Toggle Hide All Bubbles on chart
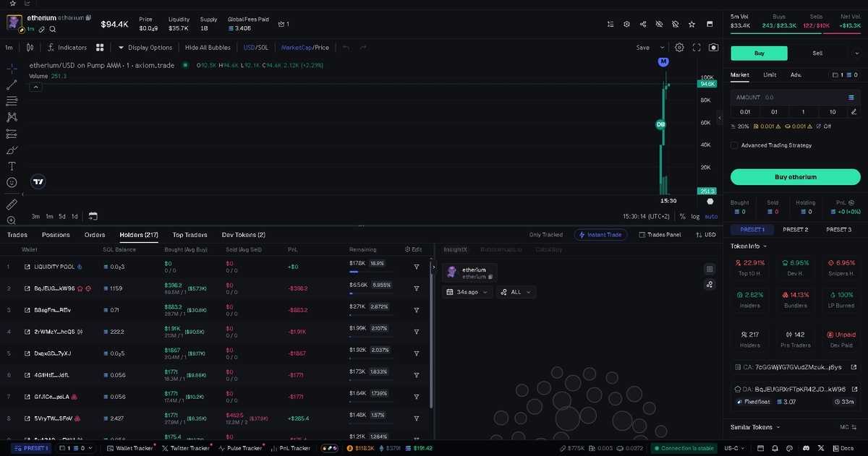Image resolution: width=868 pixels, height=456 pixels. (x=208, y=48)
